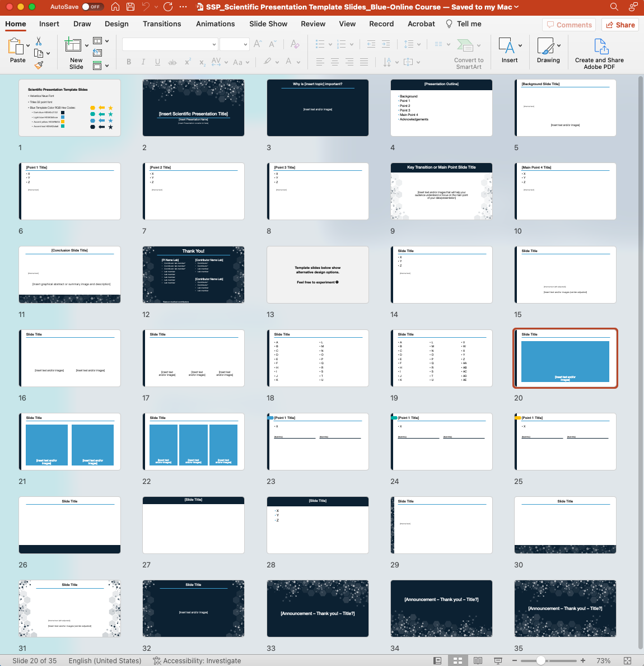The width and height of the screenshot is (644, 666).
Task: Toggle Bold formatting
Action: click(x=129, y=62)
